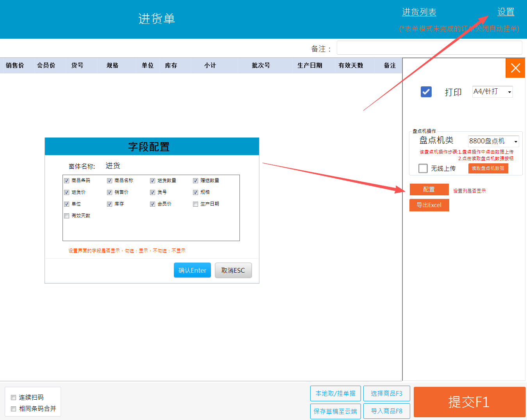The width and height of the screenshot is (527, 420).
Task: Enable the 无线上传 wireless upload checkbox
Action: [423, 168]
